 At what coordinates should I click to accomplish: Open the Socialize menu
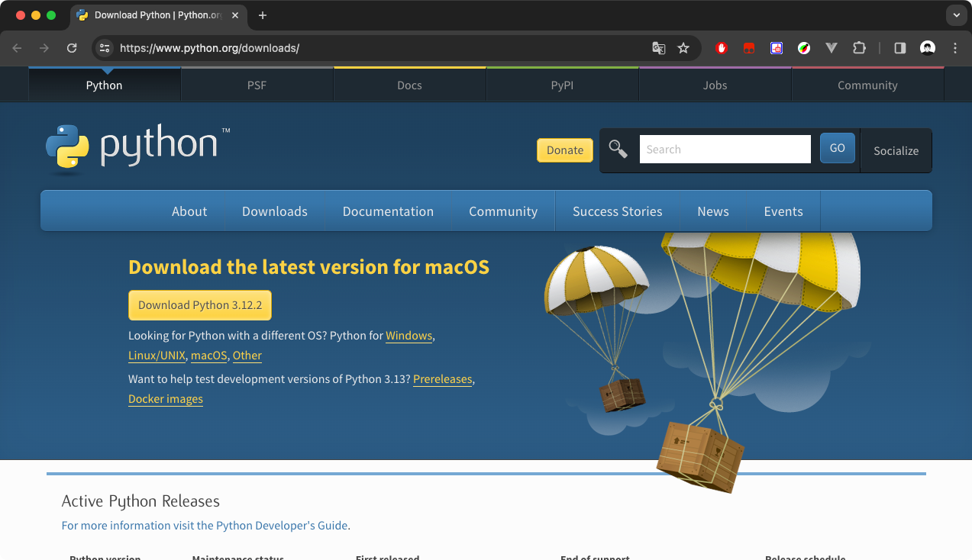pyautogui.click(x=896, y=151)
